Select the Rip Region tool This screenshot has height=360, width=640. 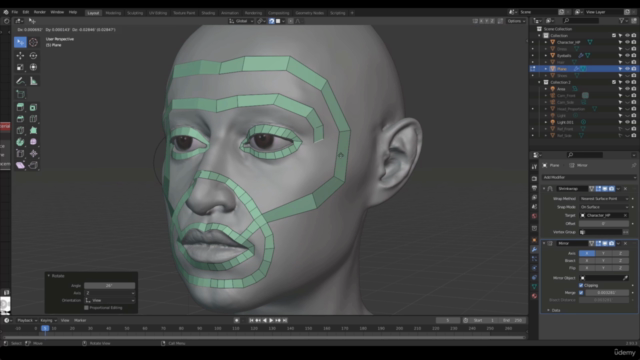pyautogui.click(x=33, y=165)
